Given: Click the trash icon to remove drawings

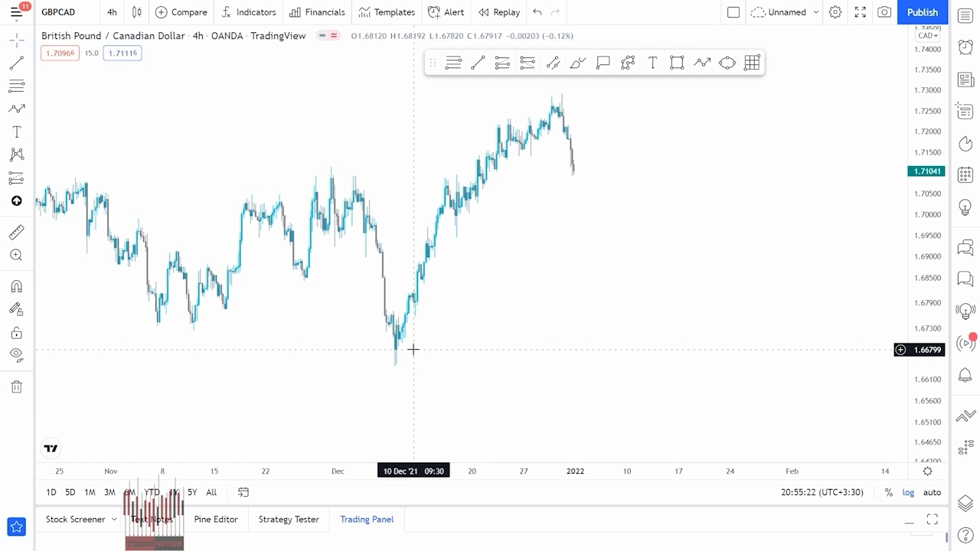Looking at the screenshot, I should (x=16, y=387).
